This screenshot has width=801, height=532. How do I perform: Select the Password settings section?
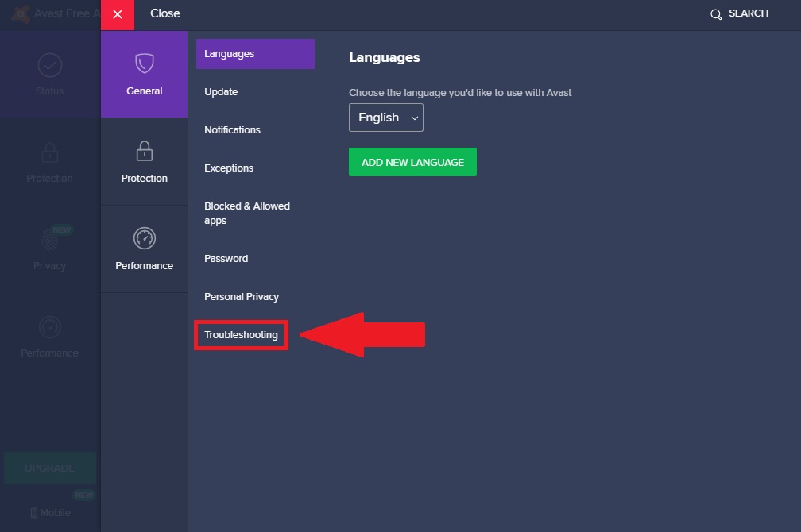coord(226,258)
